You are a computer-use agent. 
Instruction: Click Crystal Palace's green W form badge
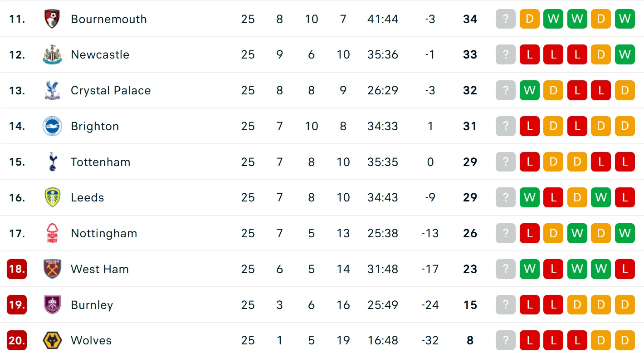click(530, 91)
